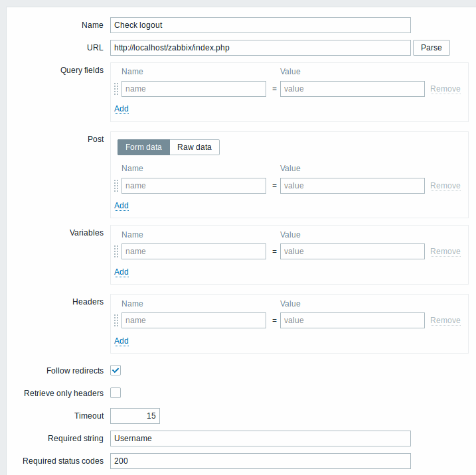Add a new Headers row
Viewport: 476px width, 475px height.
point(121,340)
